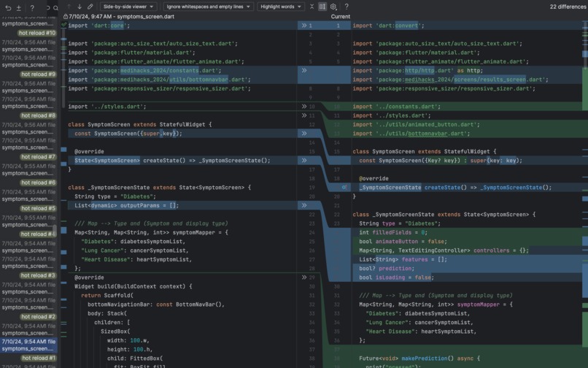Screen dimensions: 588x368
Task: Select the hot reload #9 label
Action: pyautogui.click(x=38, y=74)
